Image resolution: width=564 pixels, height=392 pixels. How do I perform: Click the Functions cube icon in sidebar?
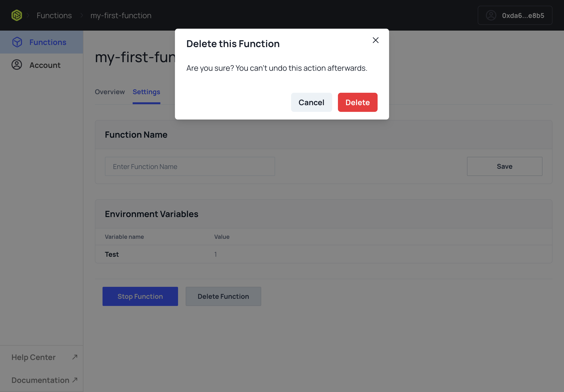[17, 42]
